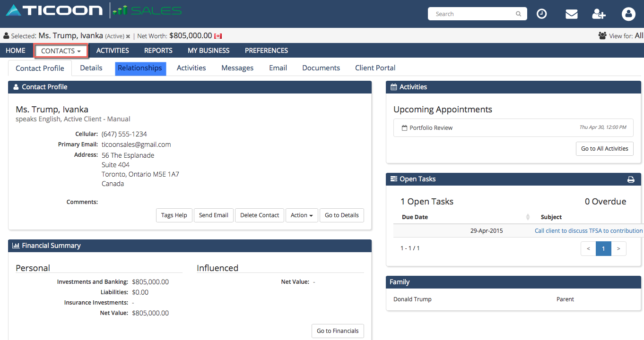Click the 29-Apr-2015 due date cell
The height and width of the screenshot is (340, 644).
click(x=487, y=231)
